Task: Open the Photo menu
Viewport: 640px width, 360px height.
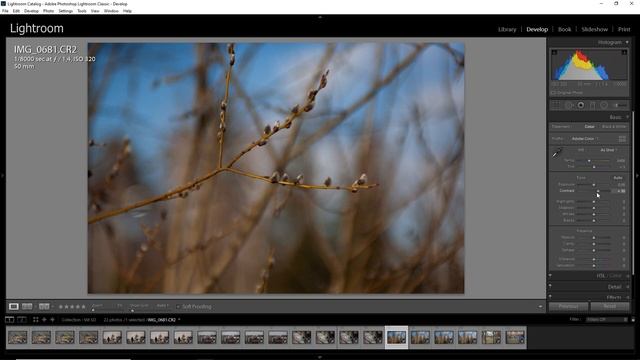Action: click(48, 11)
